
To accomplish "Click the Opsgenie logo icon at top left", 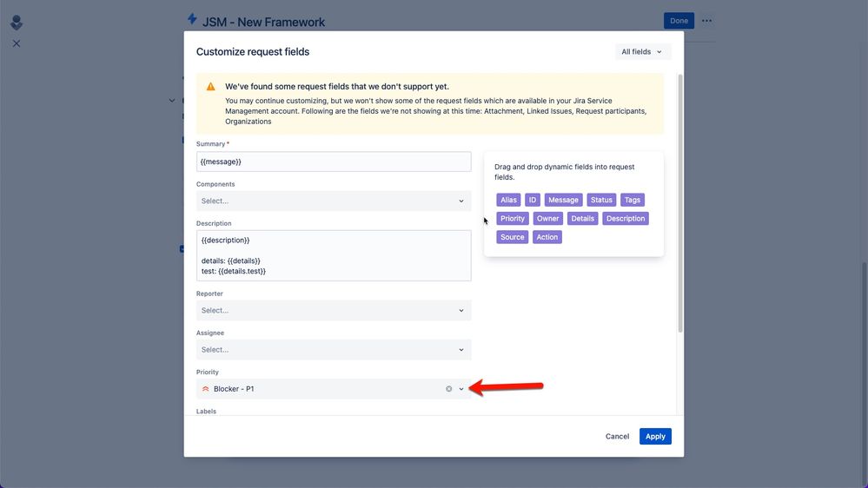I will [17, 22].
